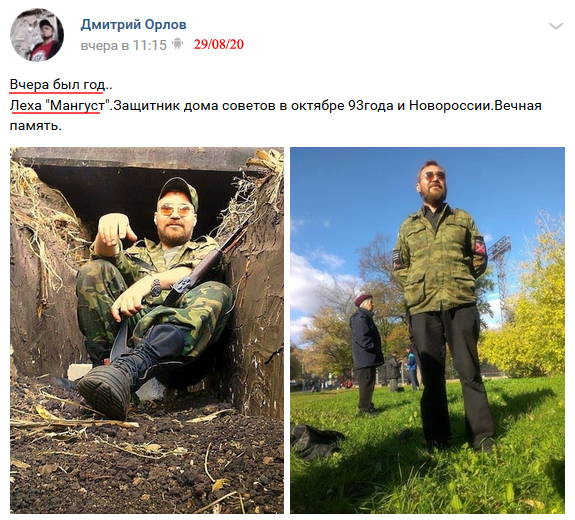This screenshot has height=520, width=575.
Task: Click the underlined name Леха "Мангуст"
Action: pyautogui.click(x=60, y=106)
